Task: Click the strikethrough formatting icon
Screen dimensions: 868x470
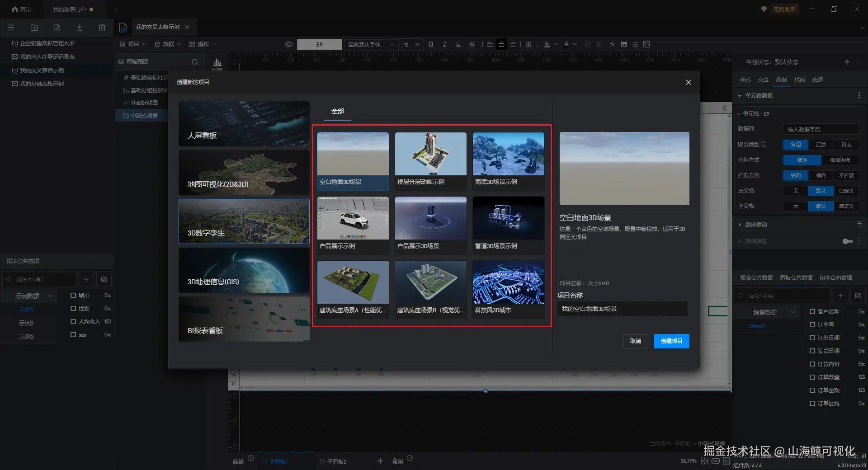Action: pyautogui.click(x=472, y=44)
